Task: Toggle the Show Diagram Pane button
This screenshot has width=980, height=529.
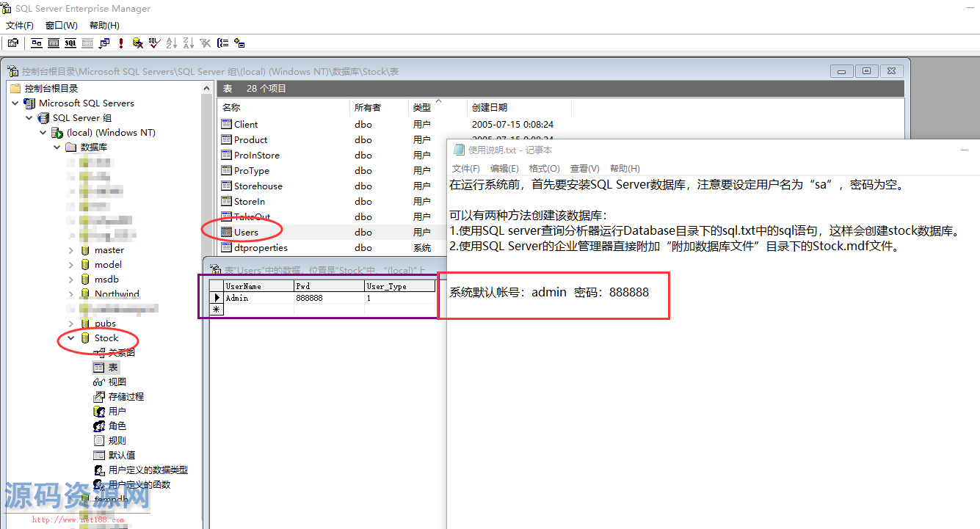Action: coord(36,43)
